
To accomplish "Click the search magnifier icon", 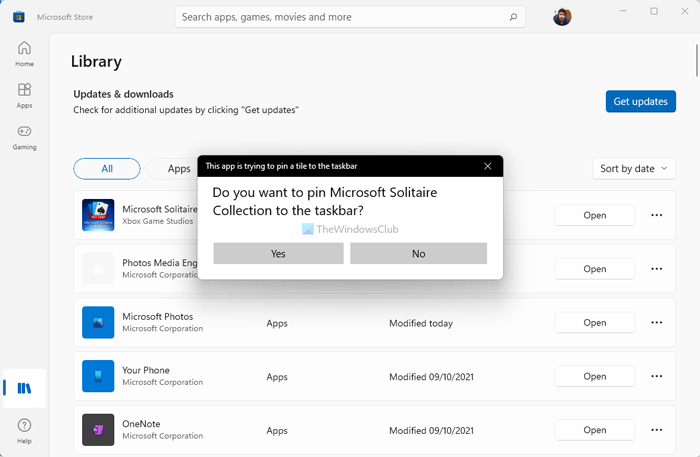I will coord(513,17).
